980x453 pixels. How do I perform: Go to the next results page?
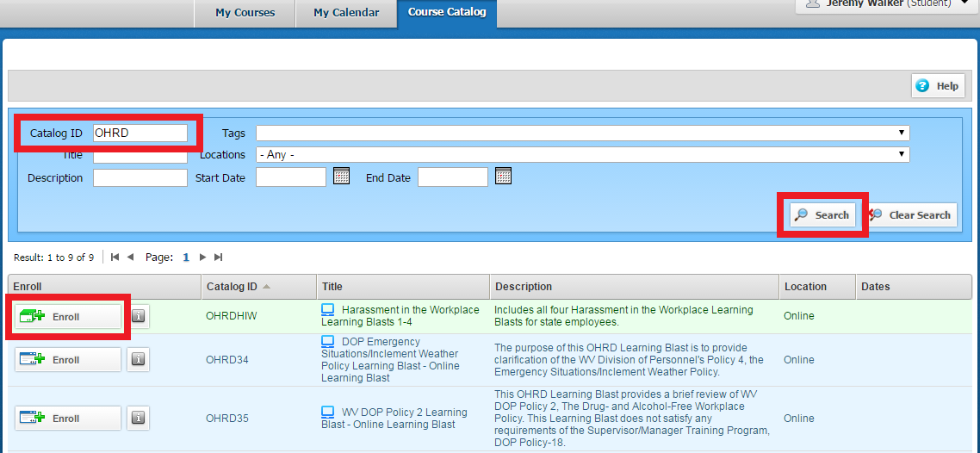[202, 257]
